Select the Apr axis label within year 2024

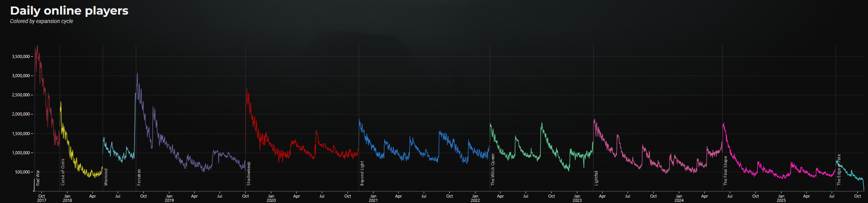705,196
